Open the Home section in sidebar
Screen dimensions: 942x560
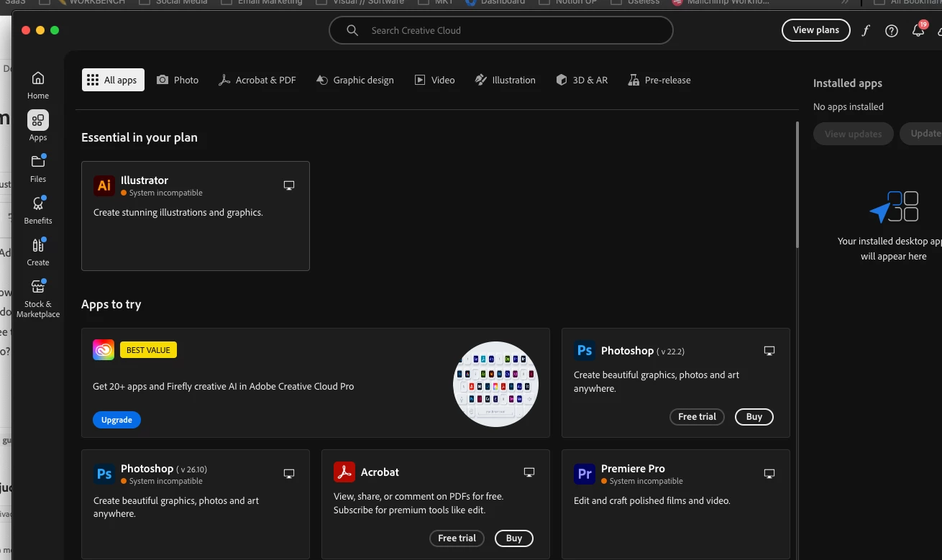[38, 85]
